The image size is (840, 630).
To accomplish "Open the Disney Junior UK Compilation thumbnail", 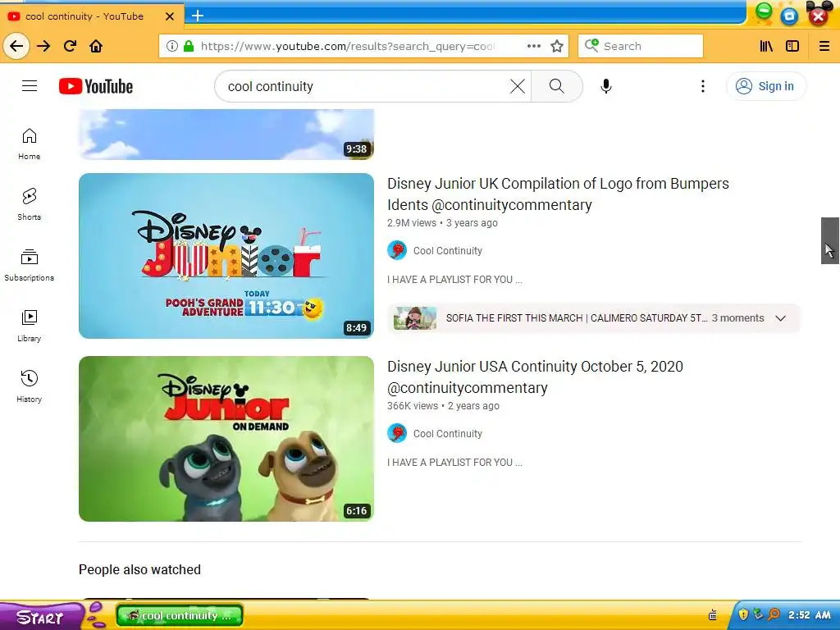I will tap(226, 256).
